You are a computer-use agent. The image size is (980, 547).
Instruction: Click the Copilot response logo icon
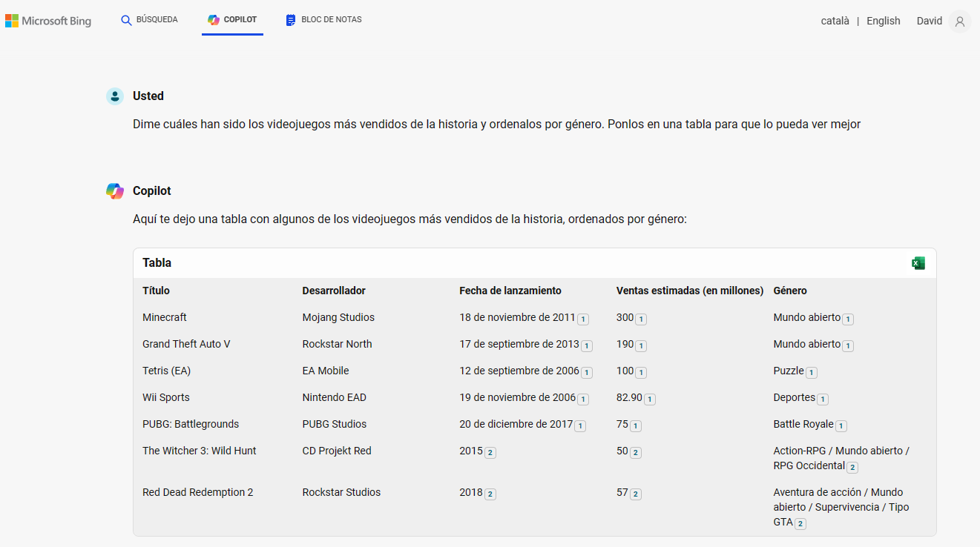[x=114, y=190]
